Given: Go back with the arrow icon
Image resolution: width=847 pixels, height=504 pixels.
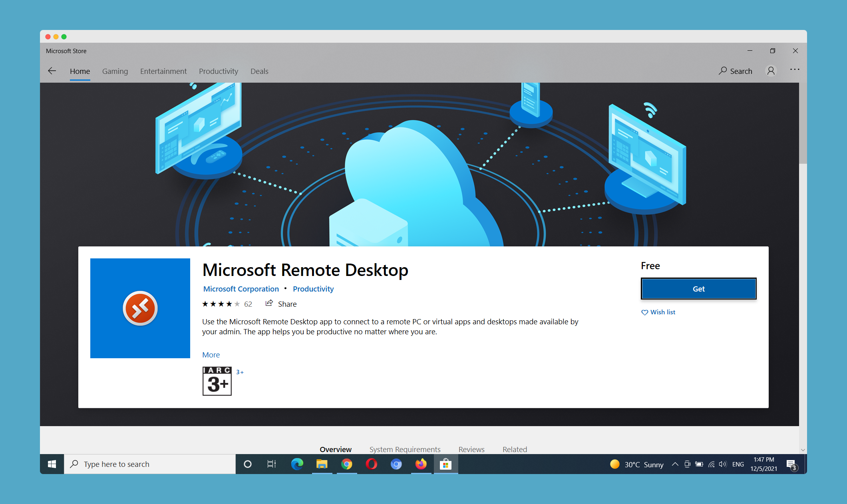Looking at the screenshot, I should [52, 71].
